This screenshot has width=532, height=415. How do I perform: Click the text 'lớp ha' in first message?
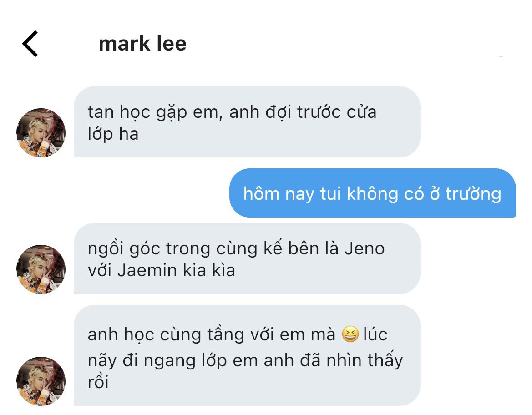click(x=113, y=133)
